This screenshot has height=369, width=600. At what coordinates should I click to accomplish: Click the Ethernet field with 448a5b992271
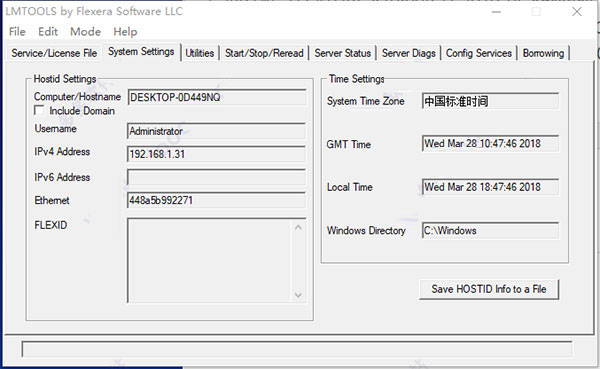(x=217, y=200)
